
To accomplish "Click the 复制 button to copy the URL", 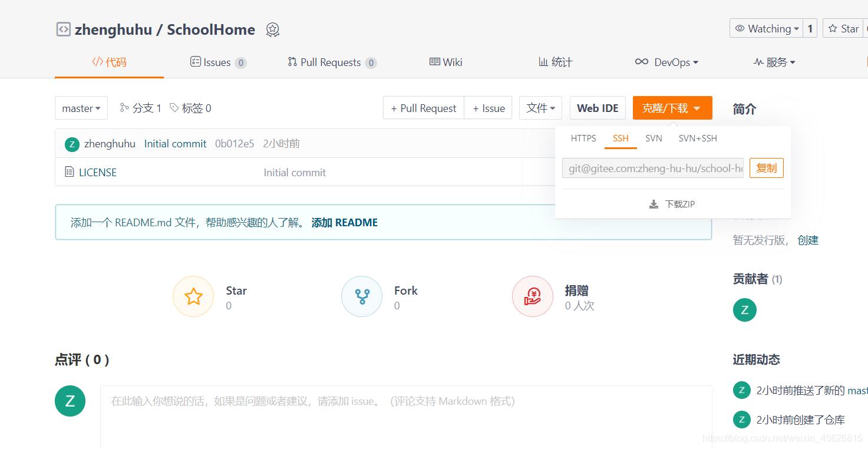I will tap(766, 168).
